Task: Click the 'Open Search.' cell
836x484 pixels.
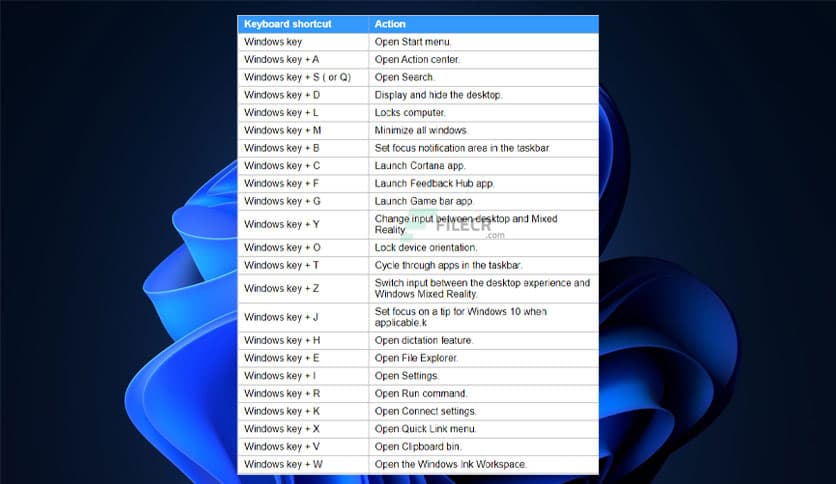Action: [484, 77]
